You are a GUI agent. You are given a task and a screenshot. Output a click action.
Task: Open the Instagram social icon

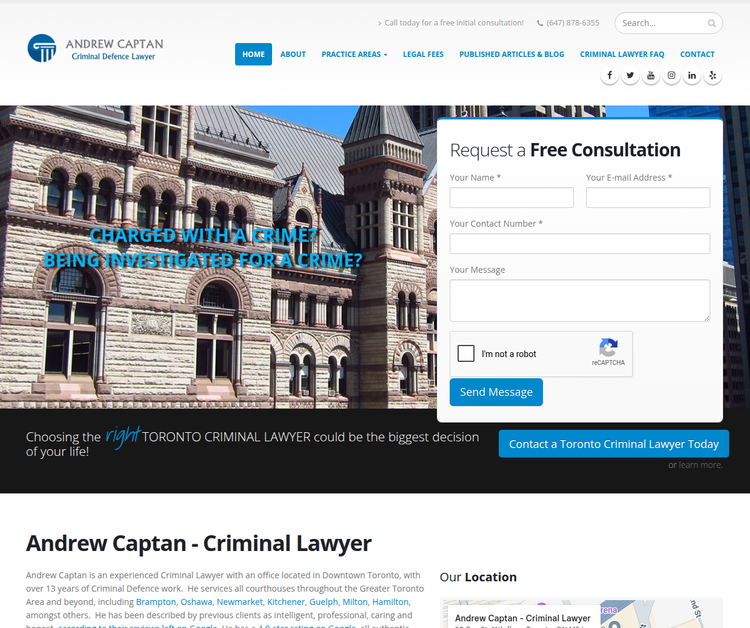click(671, 76)
